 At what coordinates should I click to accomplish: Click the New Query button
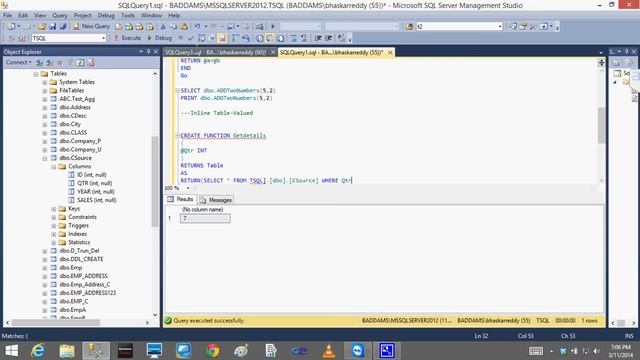pyautogui.click(x=91, y=26)
